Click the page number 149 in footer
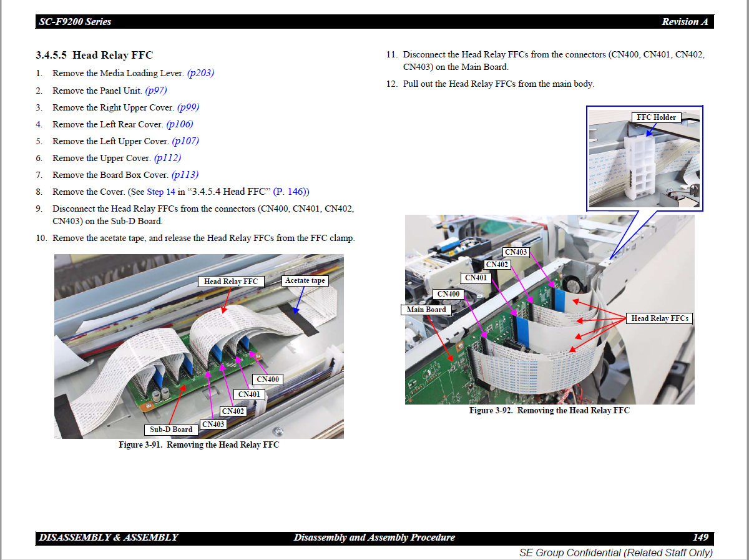Screen dimensions: 749x560 pos(700,538)
